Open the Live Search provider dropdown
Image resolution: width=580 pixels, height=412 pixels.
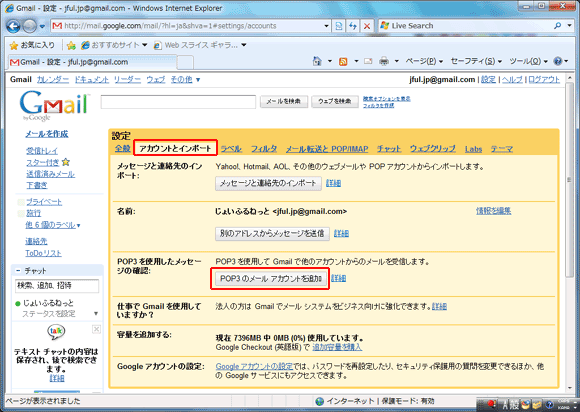coord(570,26)
